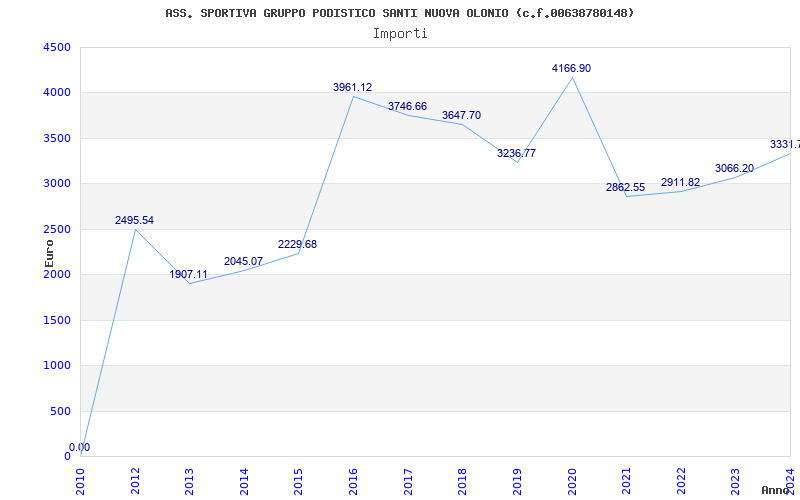
Task: Click the Anno x-axis title
Action: [x=776, y=490]
